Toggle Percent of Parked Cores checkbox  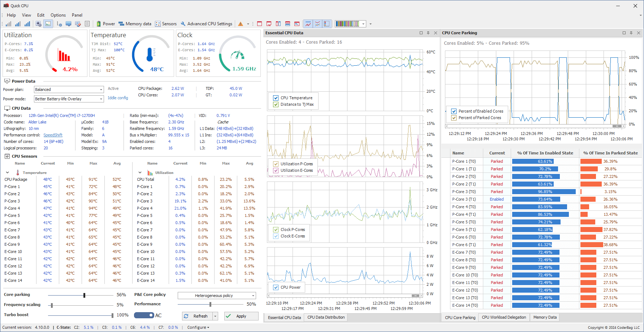tap(454, 118)
